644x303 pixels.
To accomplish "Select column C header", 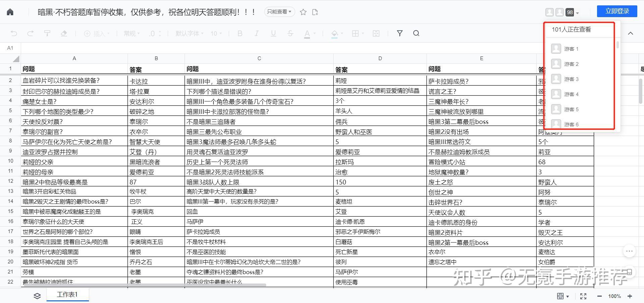I will click(259, 58).
